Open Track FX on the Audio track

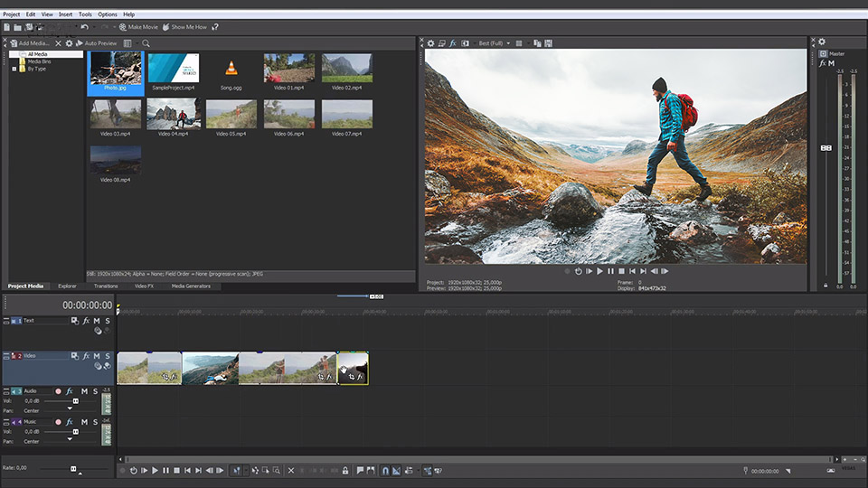click(x=70, y=391)
